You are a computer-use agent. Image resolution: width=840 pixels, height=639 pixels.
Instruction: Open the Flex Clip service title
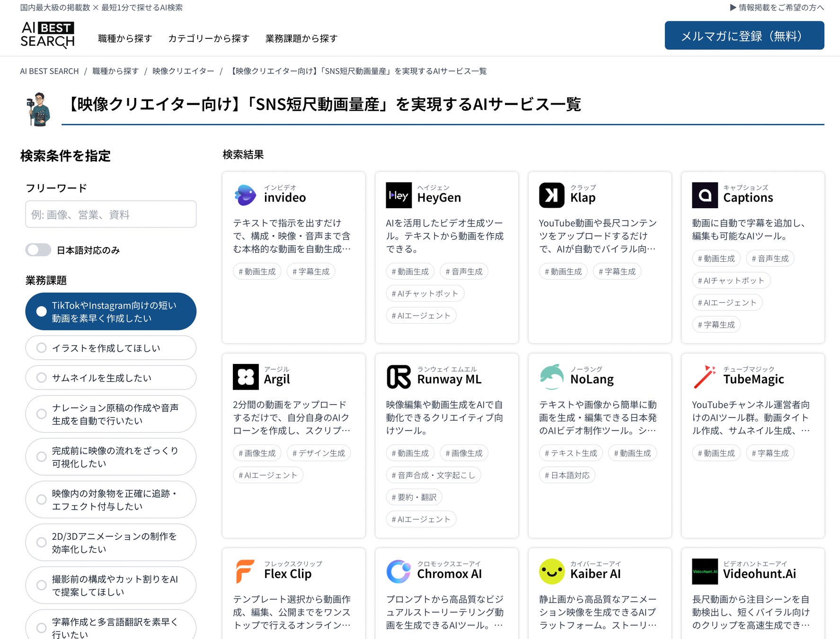point(288,574)
